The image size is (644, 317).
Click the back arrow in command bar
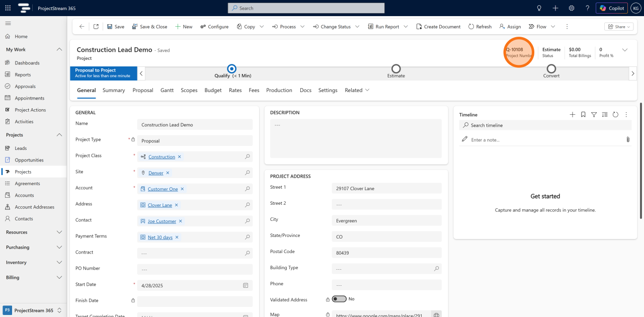[82, 27]
